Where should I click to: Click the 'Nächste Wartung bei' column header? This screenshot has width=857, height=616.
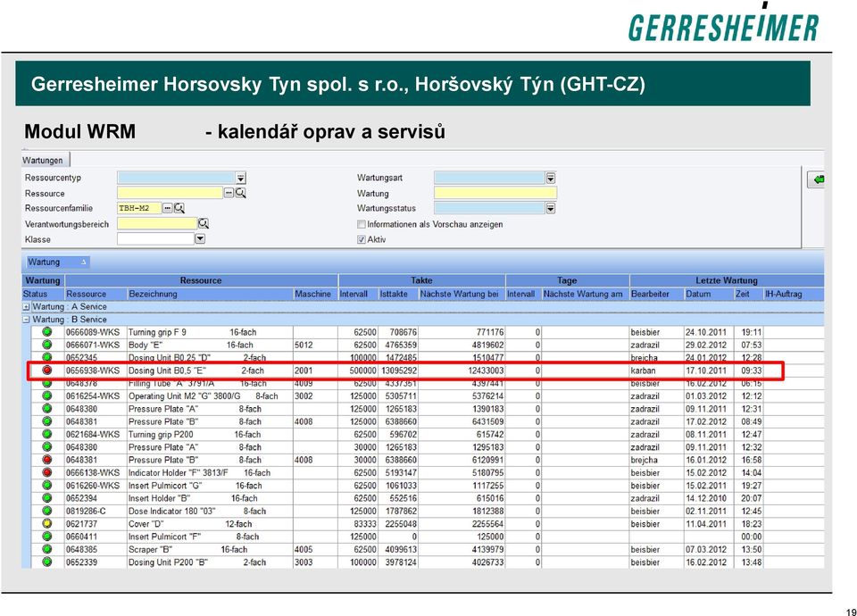(462, 294)
